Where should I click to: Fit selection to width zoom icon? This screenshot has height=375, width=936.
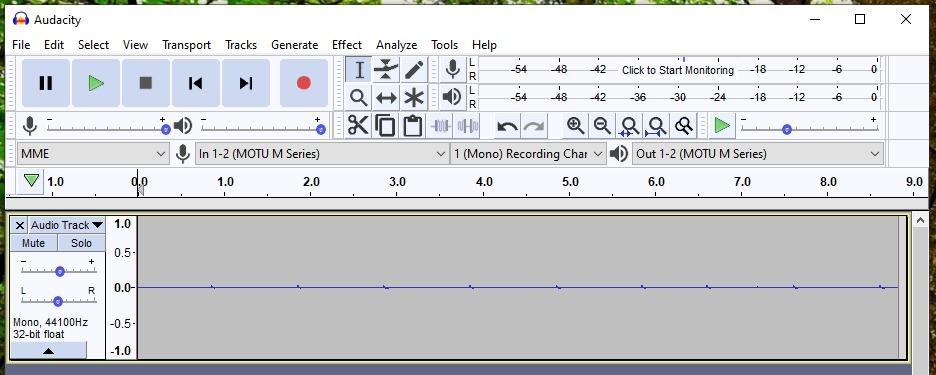pyautogui.click(x=629, y=125)
